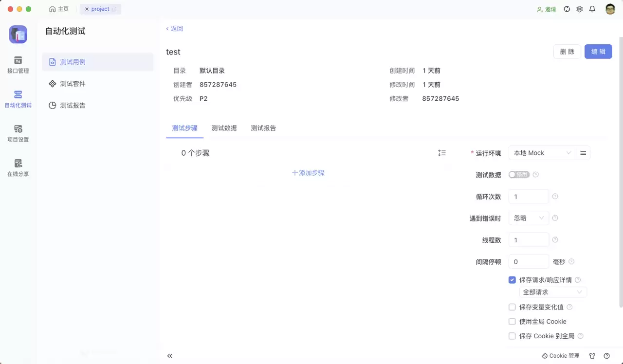Click the test case title 'test'
The height and width of the screenshot is (364, 623).
coord(173,52)
